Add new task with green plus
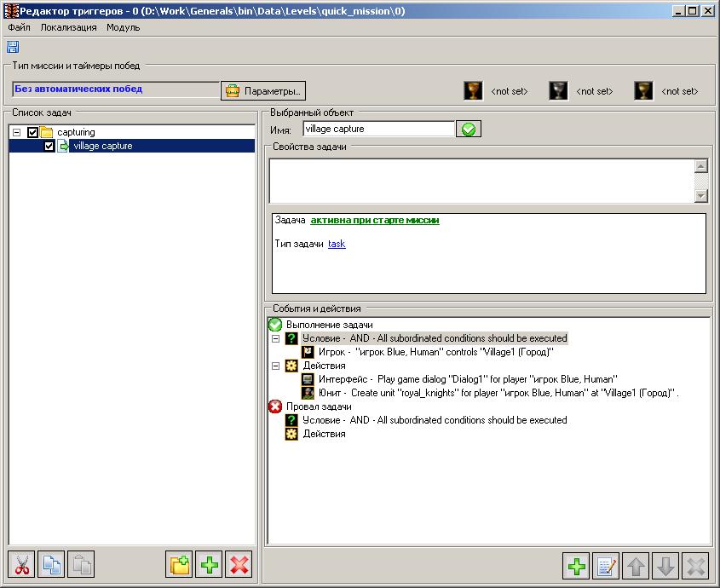 209,564
